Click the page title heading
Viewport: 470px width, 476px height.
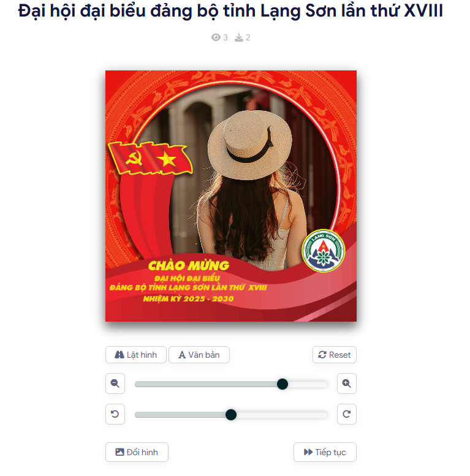pos(230,11)
